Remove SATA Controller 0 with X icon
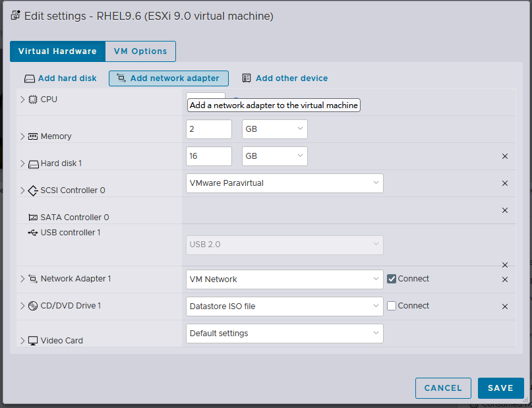Image resolution: width=532 pixels, height=408 pixels. (x=505, y=210)
